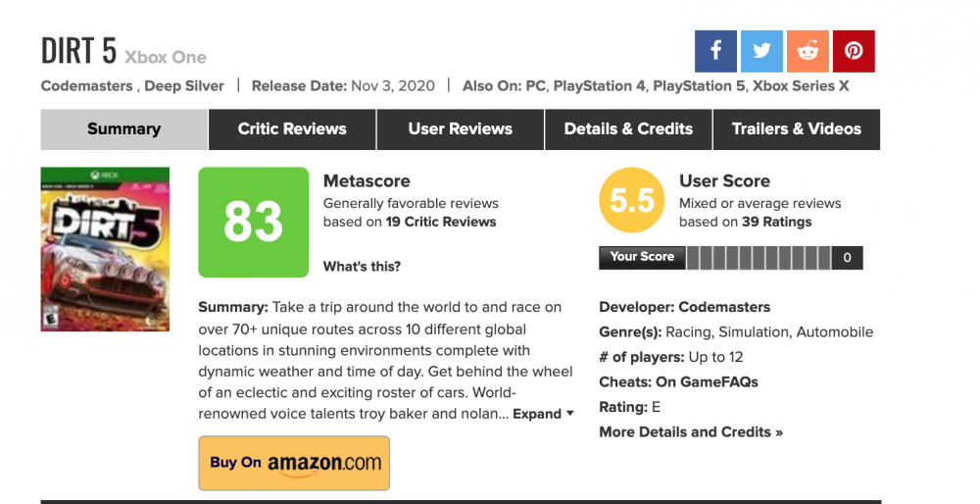Viewport: 980px width, 504px height.
Task: View the Trailers & Videos tab
Action: [796, 129]
